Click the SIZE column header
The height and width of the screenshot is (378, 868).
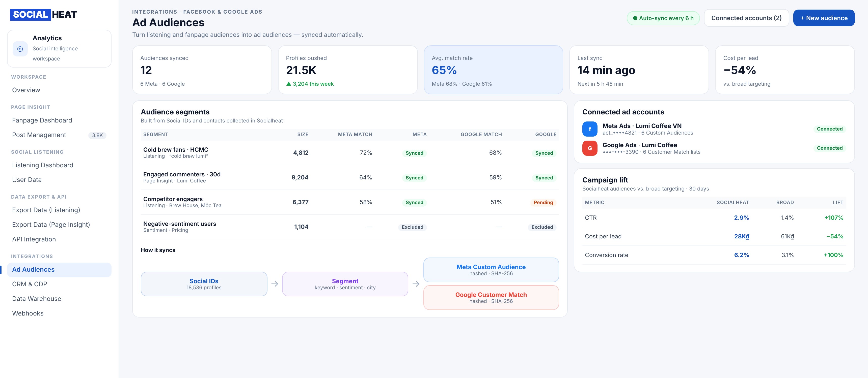point(303,135)
